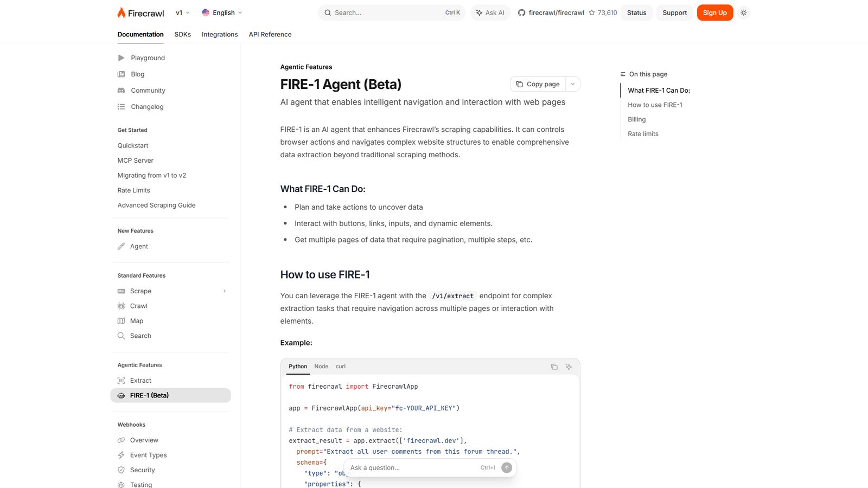The width and height of the screenshot is (868, 488).
Task: Open the firecrawl/firecrawl GitHub repository
Action: click(x=557, y=12)
